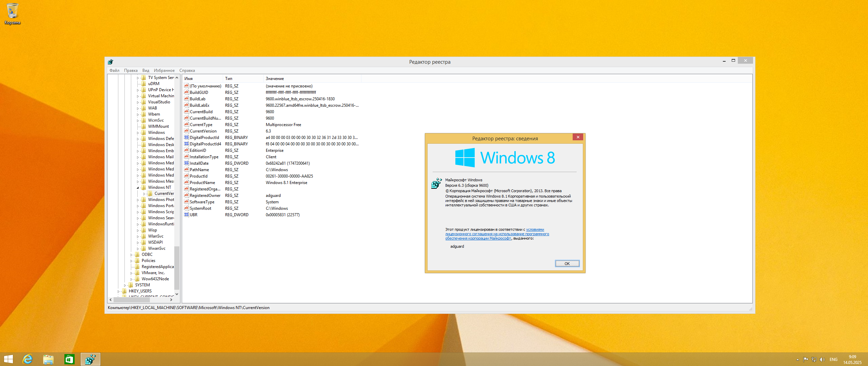Sort values by the Тип column header
Screen dimensions: 868x366
click(243, 78)
